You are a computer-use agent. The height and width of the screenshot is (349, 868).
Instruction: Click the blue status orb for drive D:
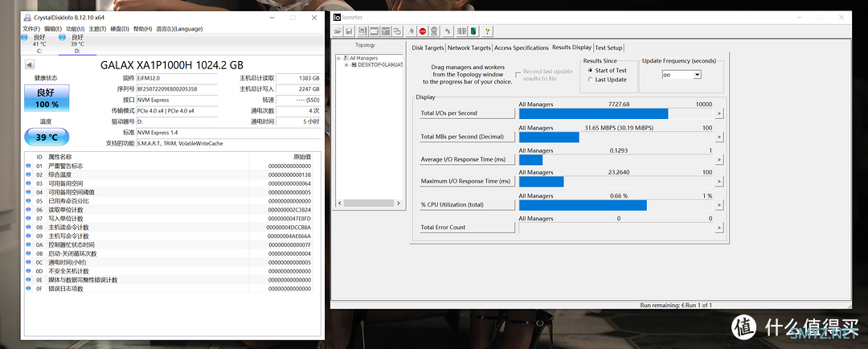pyautogui.click(x=62, y=37)
